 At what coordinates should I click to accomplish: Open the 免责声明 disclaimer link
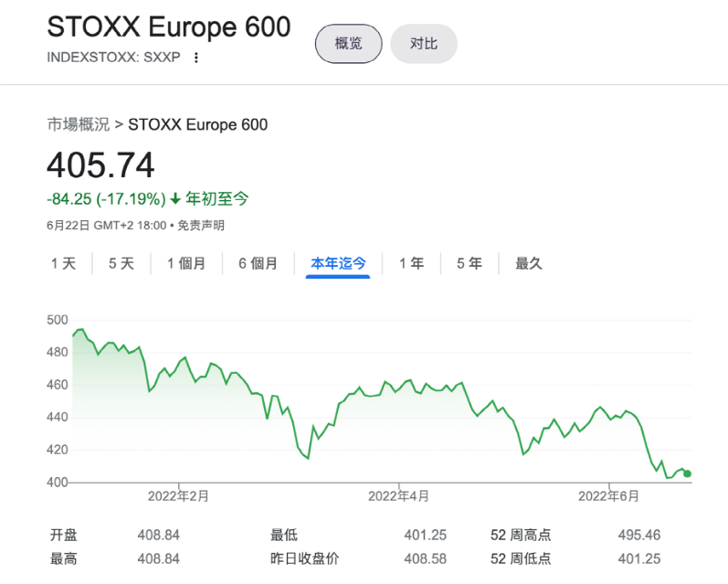201,225
